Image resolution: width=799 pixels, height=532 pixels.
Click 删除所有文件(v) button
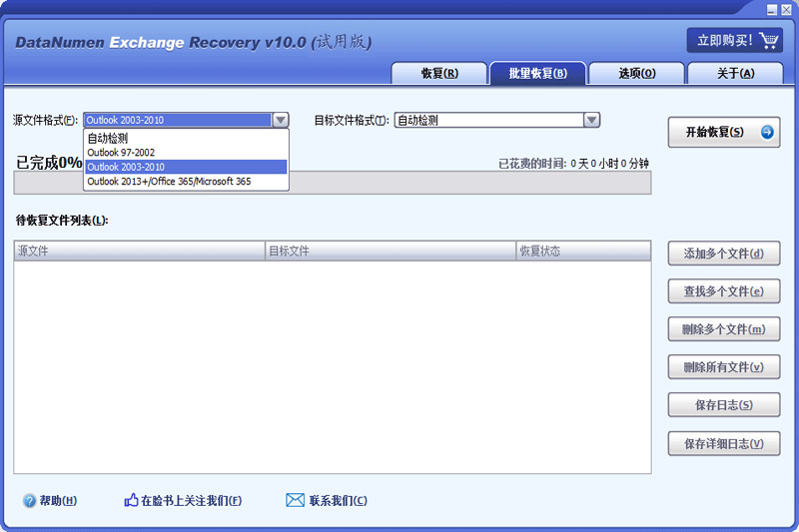pos(724,367)
